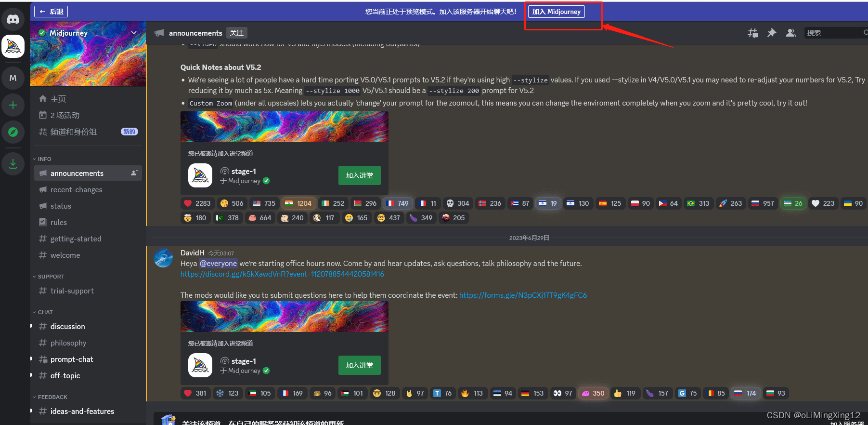Toggle the red heart reaction showing 381
Image resolution: width=868 pixels, height=425 pixels.
195,393
